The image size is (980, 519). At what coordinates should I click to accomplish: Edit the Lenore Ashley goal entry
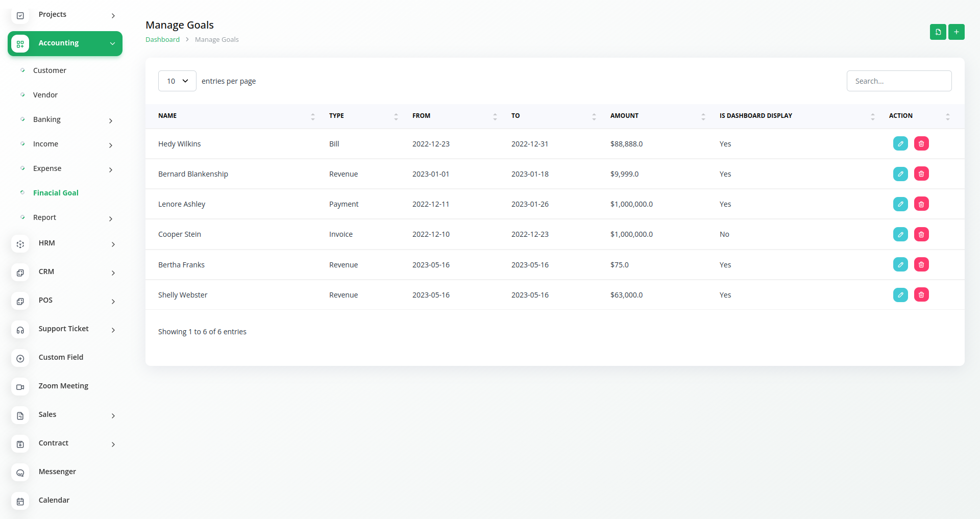(900, 204)
